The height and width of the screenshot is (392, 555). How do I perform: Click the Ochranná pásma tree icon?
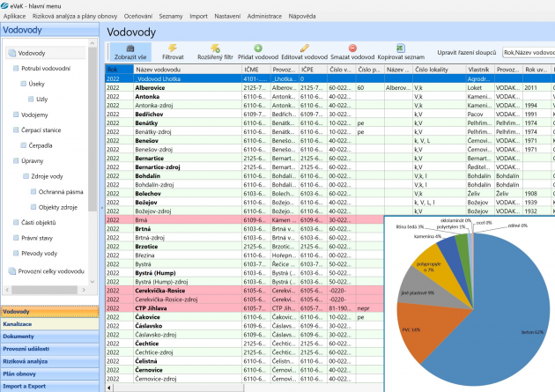click(33, 191)
